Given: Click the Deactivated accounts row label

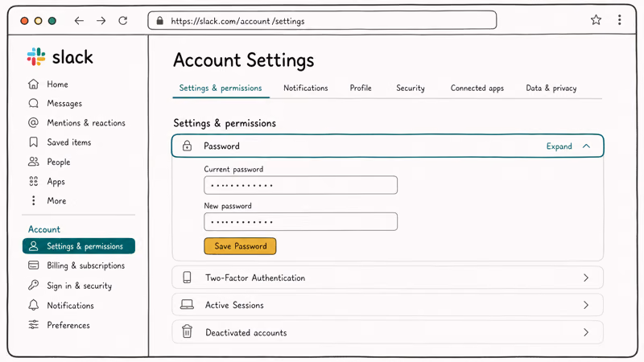Looking at the screenshot, I should pos(246,332).
